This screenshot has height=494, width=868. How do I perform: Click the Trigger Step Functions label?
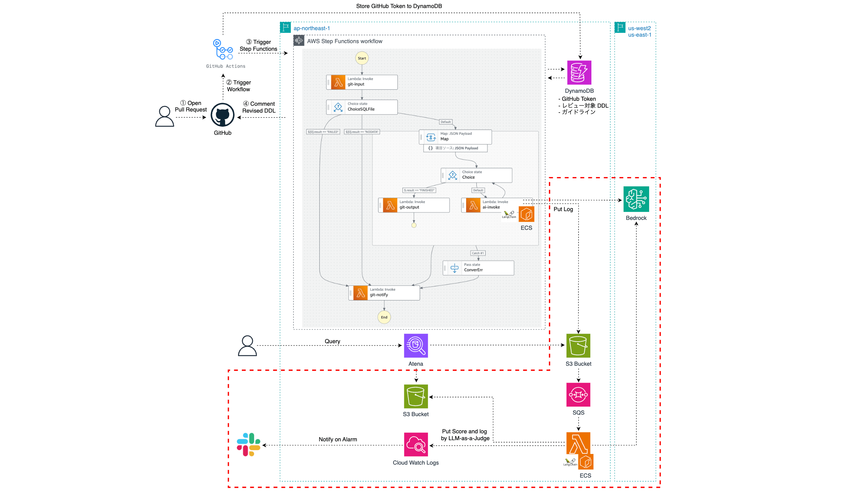[259, 45]
